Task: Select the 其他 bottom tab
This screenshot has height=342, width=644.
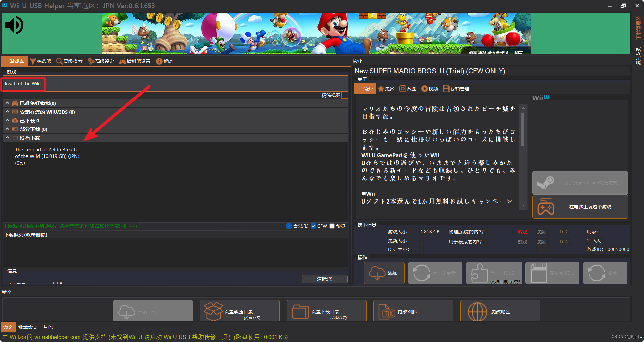Action: tap(48, 327)
